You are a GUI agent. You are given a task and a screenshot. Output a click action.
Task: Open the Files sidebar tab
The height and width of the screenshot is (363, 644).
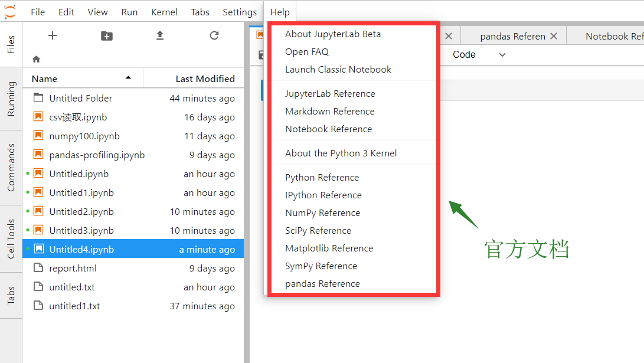pyautogui.click(x=11, y=44)
